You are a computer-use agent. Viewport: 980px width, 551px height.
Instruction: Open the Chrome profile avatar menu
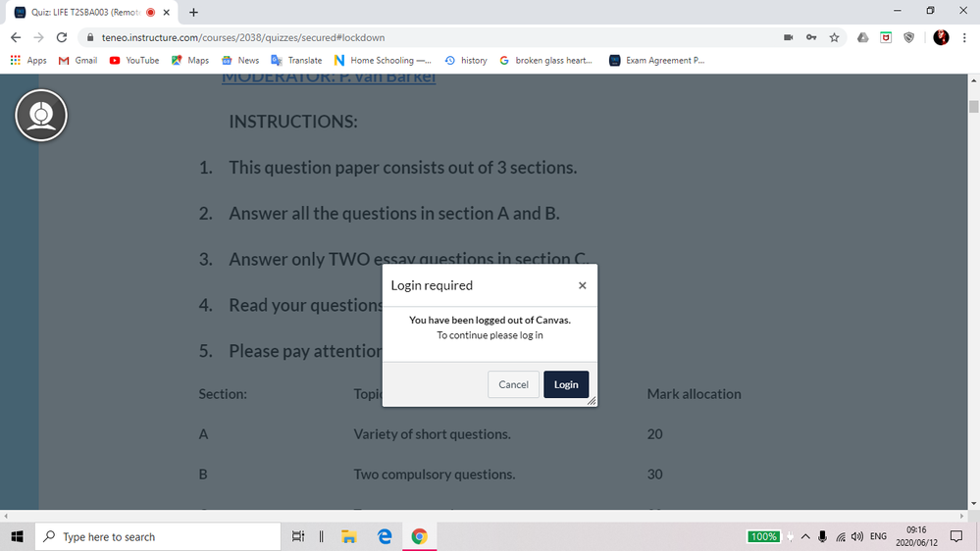point(941,37)
